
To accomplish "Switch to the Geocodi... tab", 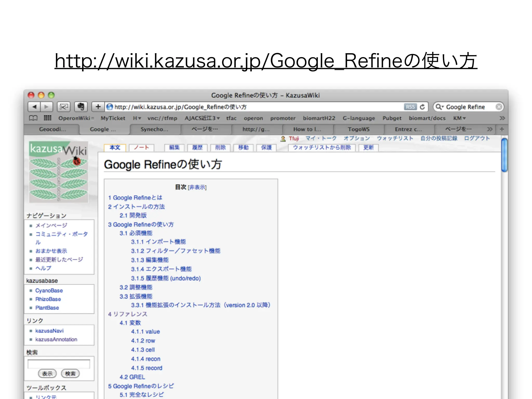I will pos(52,129).
